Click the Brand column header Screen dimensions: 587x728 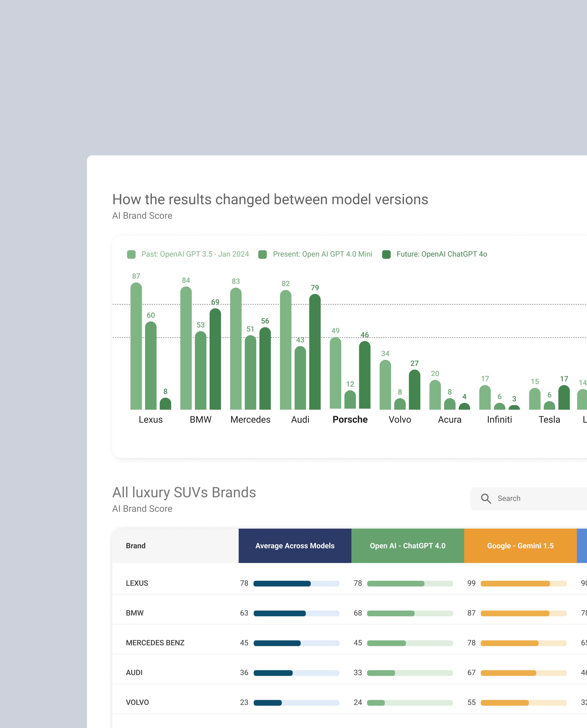coord(136,546)
